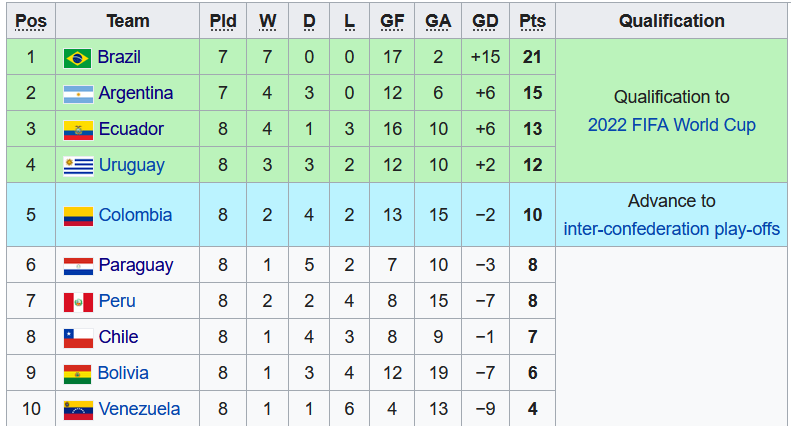Go to the Venezuela team page
Screen dimensions: 791x427
(x=139, y=409)
